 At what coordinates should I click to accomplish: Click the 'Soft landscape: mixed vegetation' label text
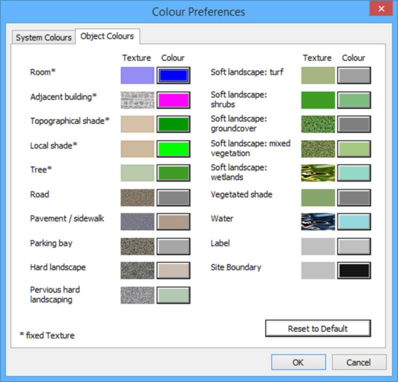click(251, 148)
